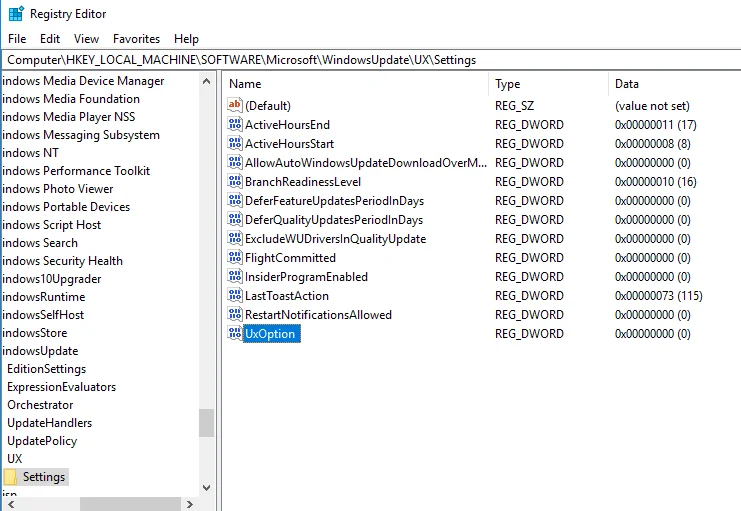Image resolution: width=741 pixels, height=511 pixels.
Task: Click the ActiveHoursEnd DWORD icon
Action: pyautogui.click(x=234, y=124)
